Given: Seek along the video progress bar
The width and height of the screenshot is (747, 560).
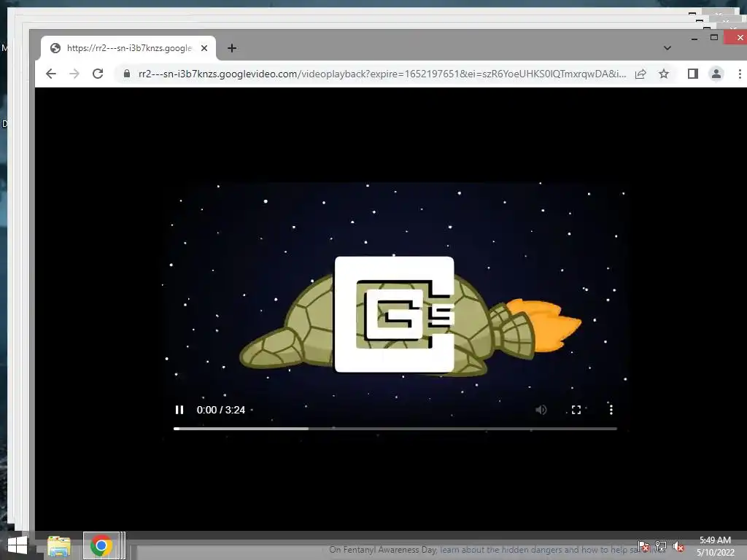Looking at the screenshot, I should pos(395,429).
